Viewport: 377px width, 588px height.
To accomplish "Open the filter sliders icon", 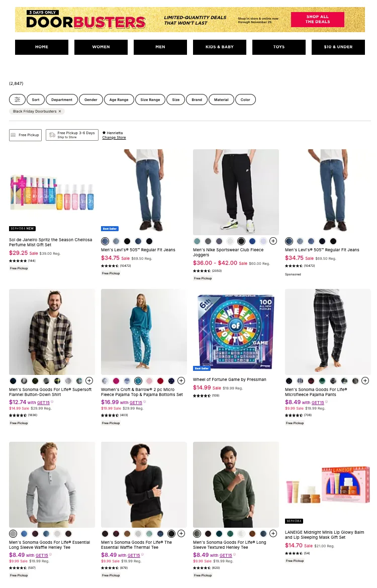I will [17, 100].
